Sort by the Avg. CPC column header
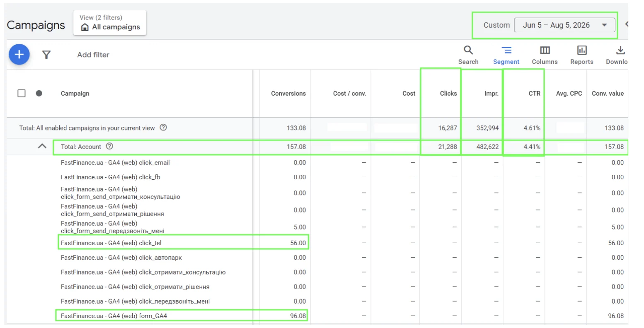 [569, 94]
